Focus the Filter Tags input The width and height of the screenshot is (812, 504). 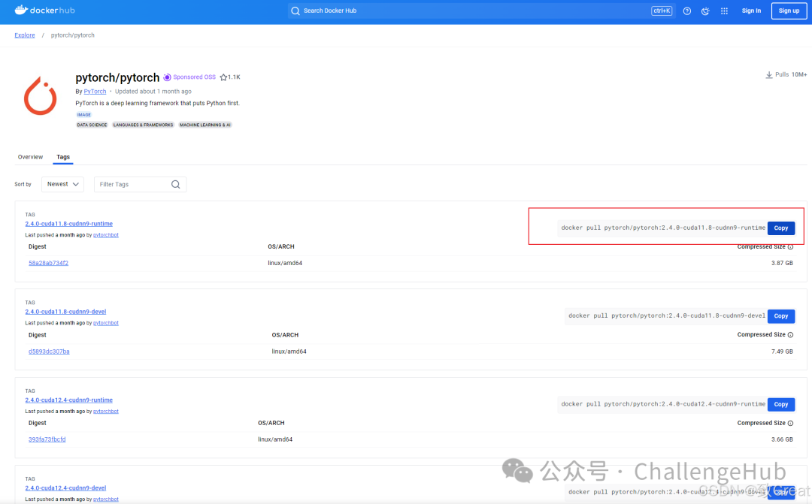point(141,184)
